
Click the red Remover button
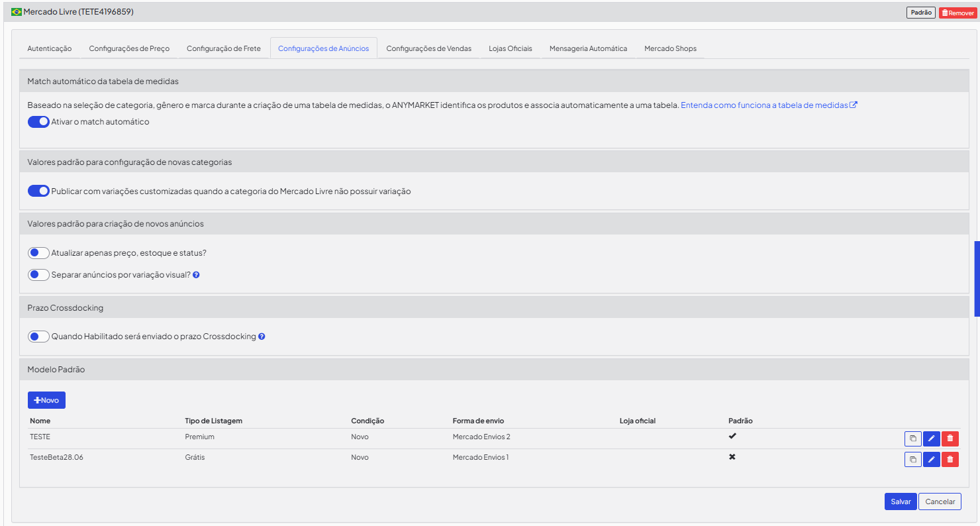pyautogui.click(x=957, y=13)
